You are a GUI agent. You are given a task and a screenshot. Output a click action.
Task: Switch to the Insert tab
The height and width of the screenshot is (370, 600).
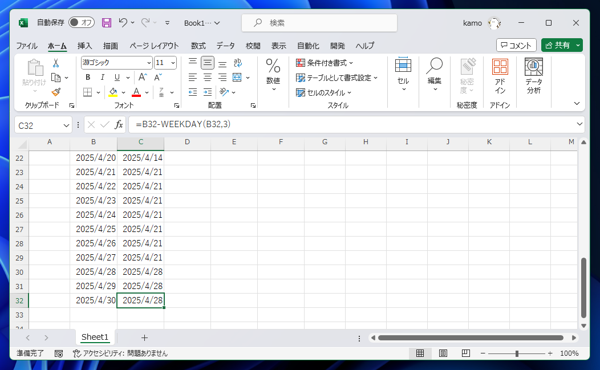tap(85, 46)
